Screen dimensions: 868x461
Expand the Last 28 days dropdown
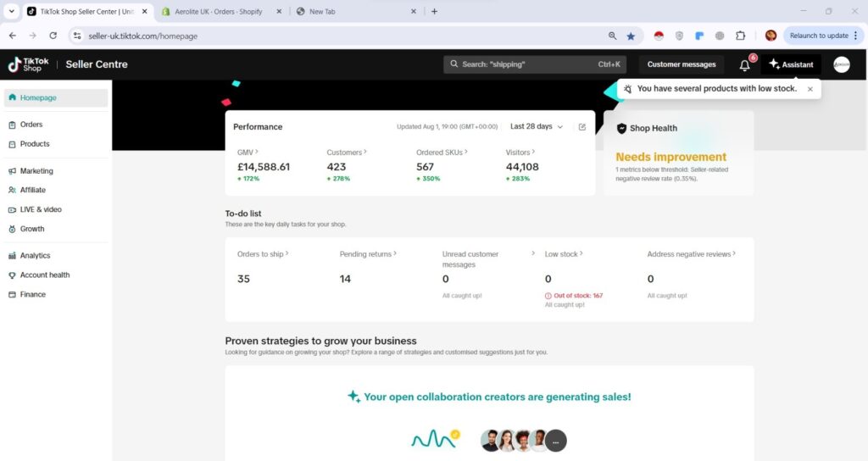pyautogui.click(x=537, y=127)
